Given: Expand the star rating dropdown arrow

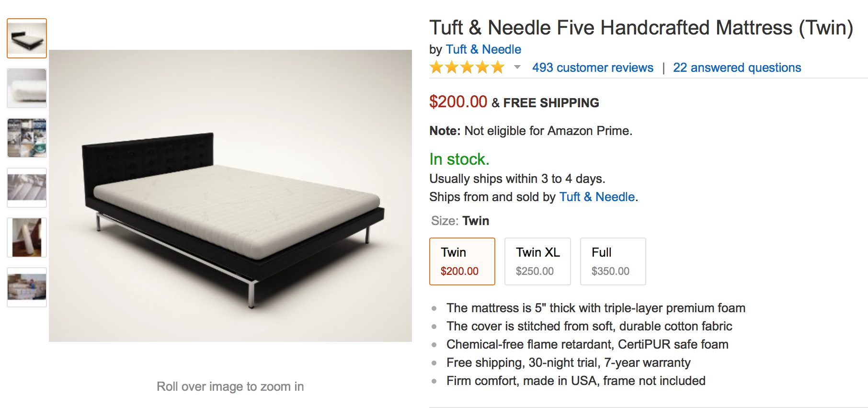Looking at the screenshot, I should [517, 68].
